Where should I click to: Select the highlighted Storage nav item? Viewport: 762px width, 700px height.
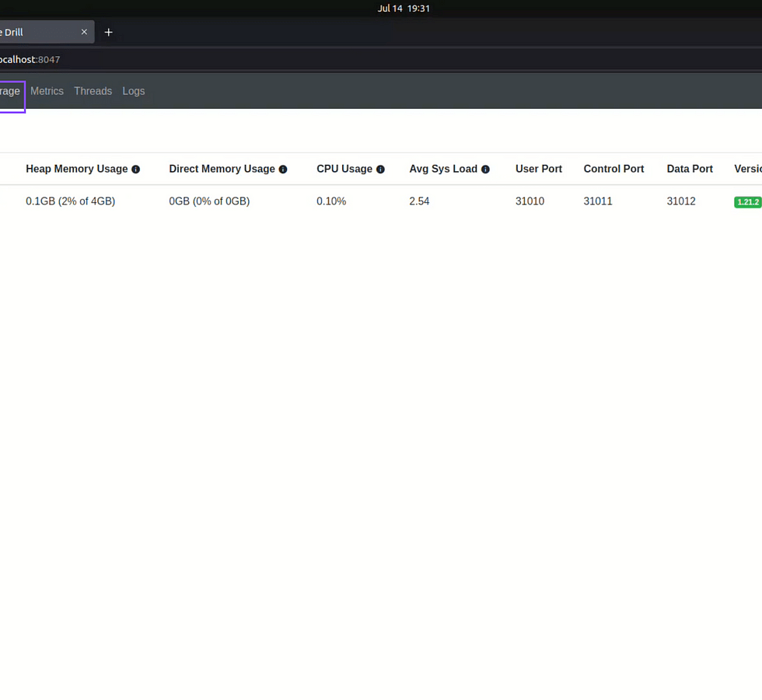(x=11, y=91)
